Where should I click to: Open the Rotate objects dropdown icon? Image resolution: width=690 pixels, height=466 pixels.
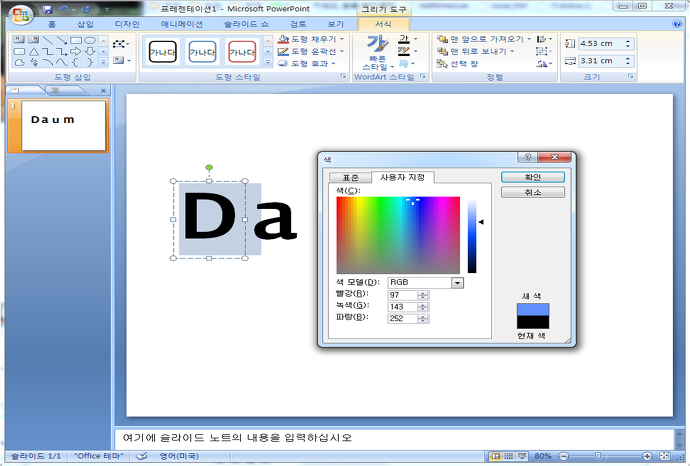[544, 64]
